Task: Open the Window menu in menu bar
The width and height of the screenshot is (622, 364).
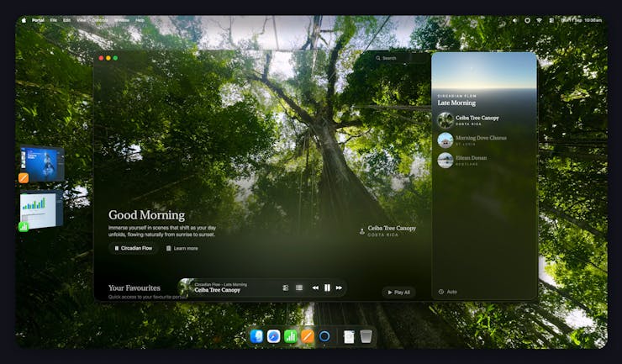Action: 122,19
